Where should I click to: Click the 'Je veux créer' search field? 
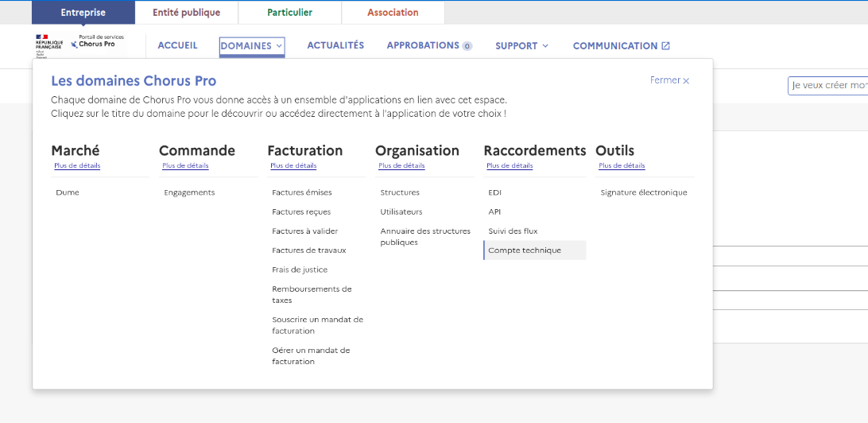pyautogui.click(x=827, y=85)
